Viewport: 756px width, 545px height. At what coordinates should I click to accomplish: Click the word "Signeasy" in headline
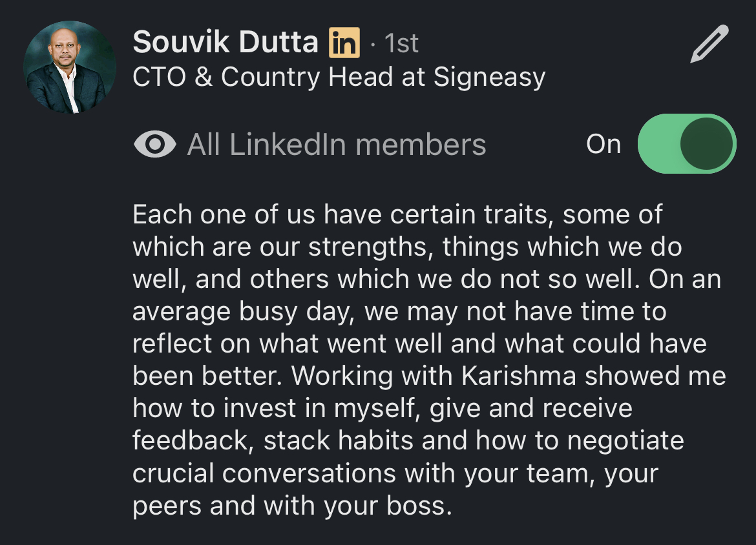489,77
